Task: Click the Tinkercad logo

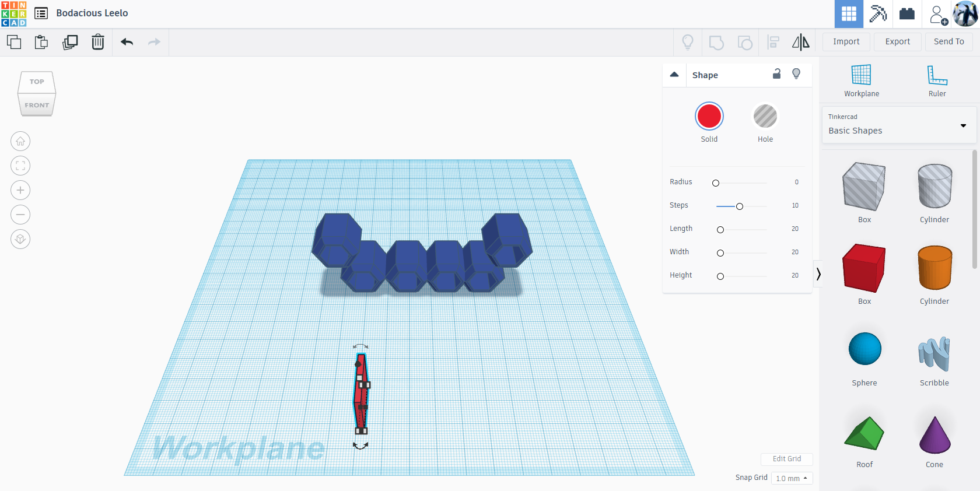Action: (x=14, y=14)
